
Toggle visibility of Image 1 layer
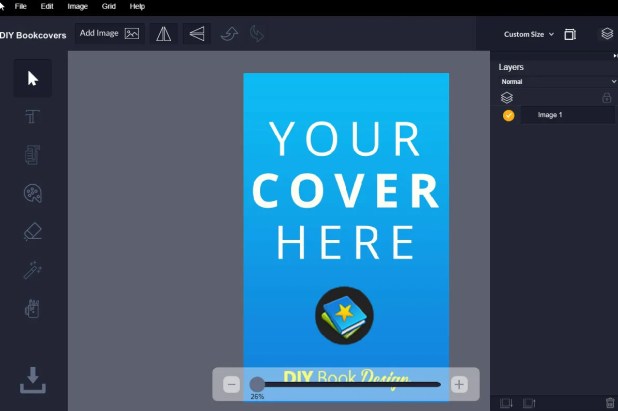508,115
